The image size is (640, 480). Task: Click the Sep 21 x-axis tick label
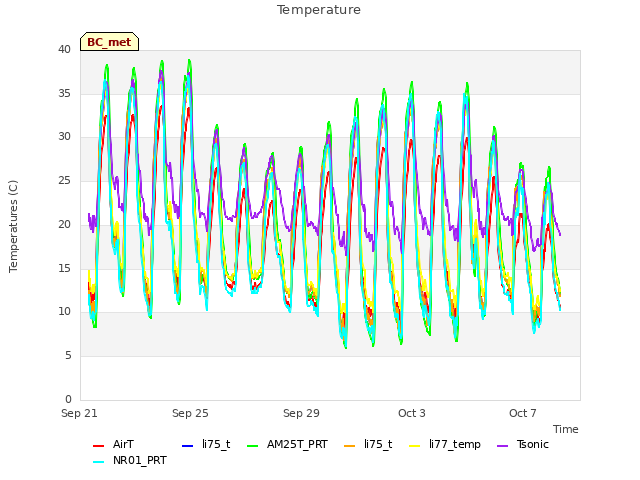(x=79, y=413)
